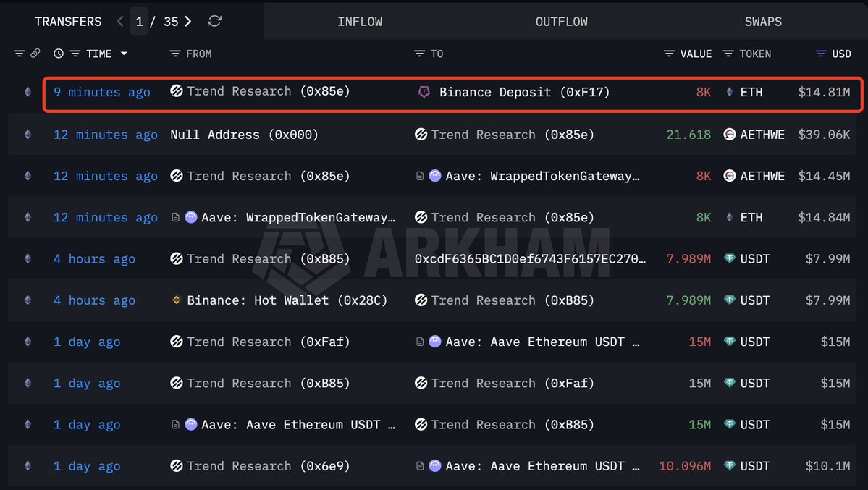Click Binance Deposit entity icon
868x490 pixels.
click(x=424, y=92)
